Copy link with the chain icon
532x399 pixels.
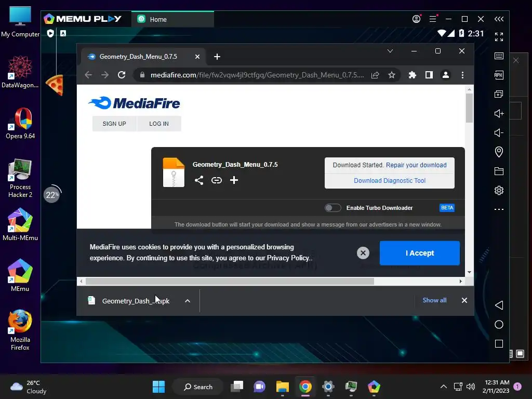tap(217, 180)
